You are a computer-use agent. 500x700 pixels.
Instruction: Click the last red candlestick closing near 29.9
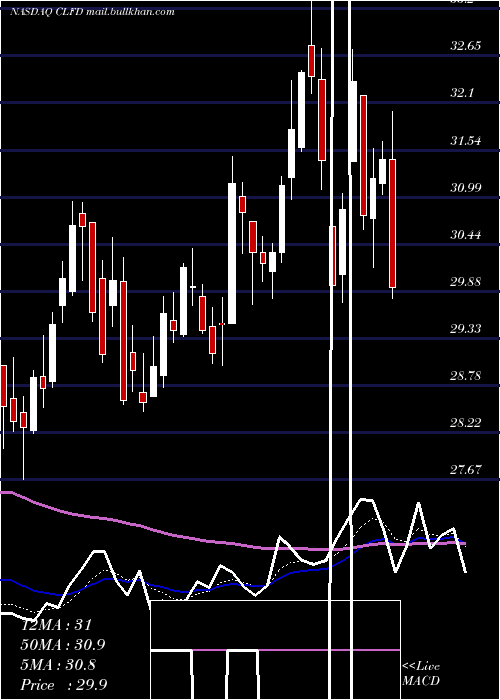[x=392, y=223]
